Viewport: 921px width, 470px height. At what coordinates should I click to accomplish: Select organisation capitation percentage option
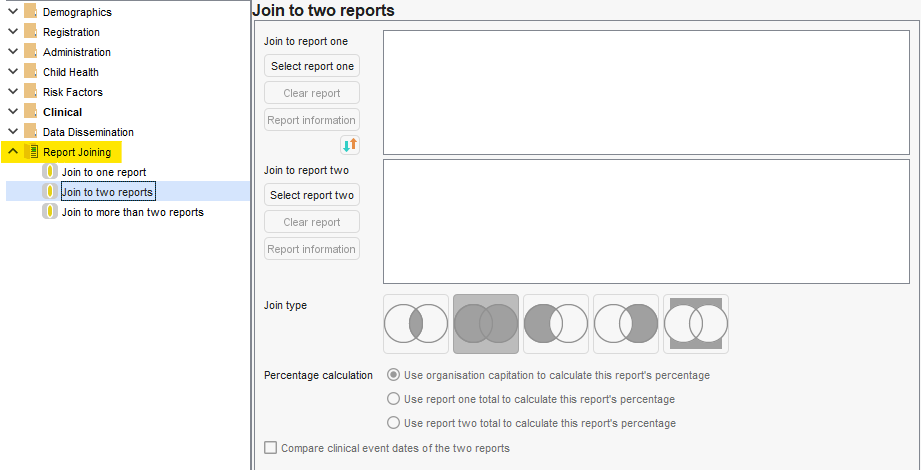393,375
